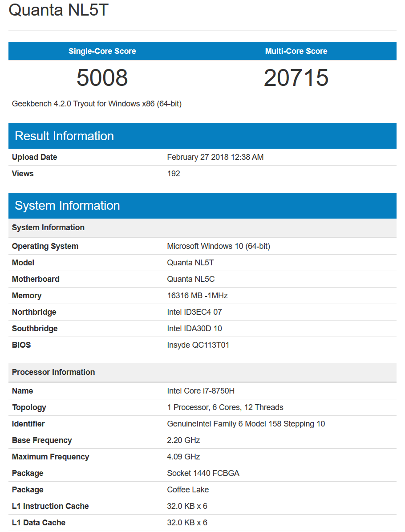This screenshot has height=532, width=405.
Task: Select the Socket 1440 FCBGA value
Action: [203, 473]
